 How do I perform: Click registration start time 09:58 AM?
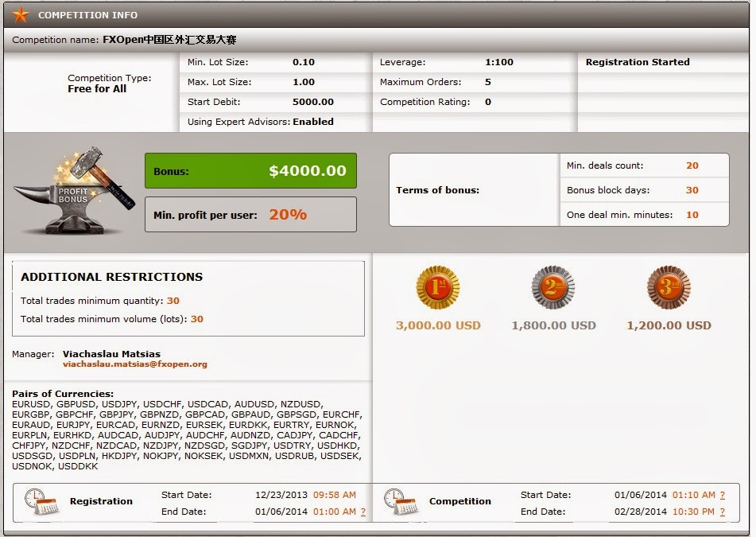point(335,495)
